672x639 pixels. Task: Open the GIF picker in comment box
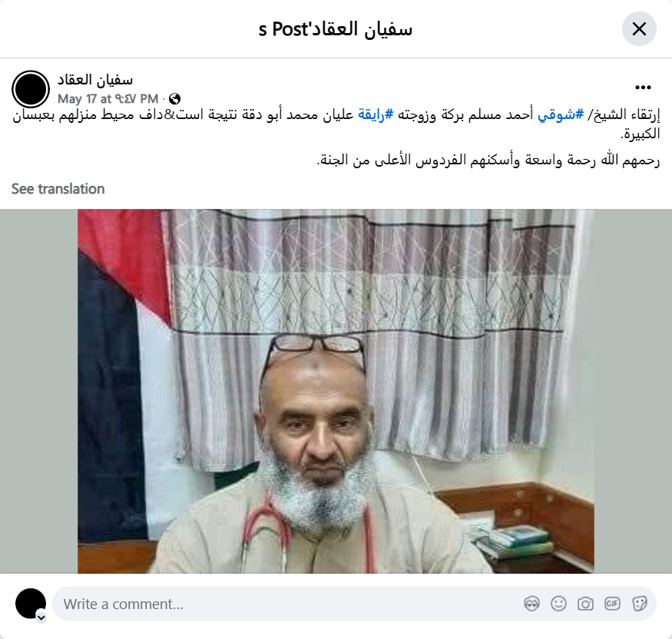(612, 604)
